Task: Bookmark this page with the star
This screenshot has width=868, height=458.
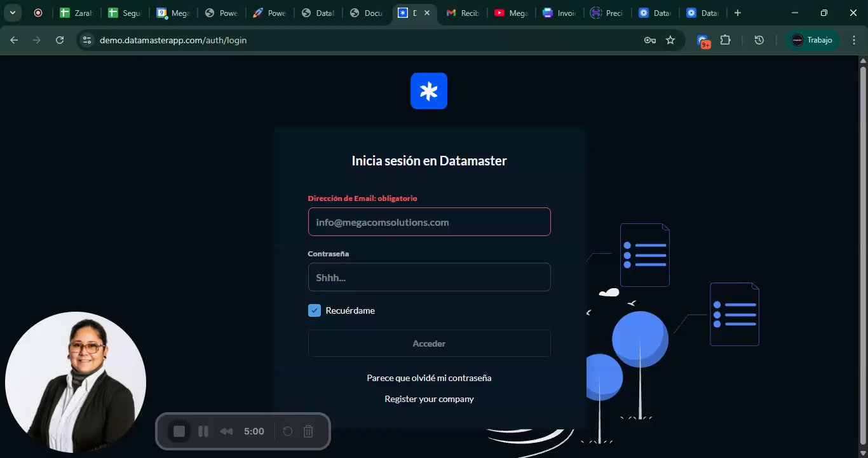Action: [x=670, y=40]
